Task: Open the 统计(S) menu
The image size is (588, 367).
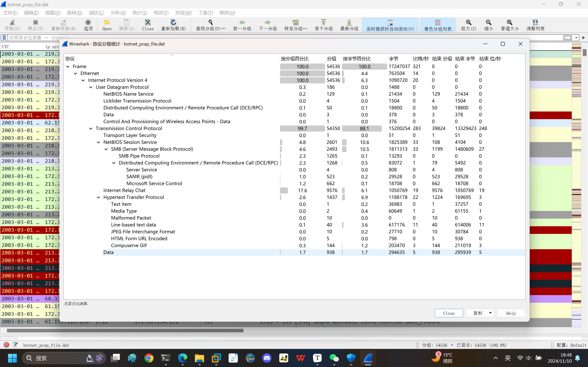Action: click(140, 13)
